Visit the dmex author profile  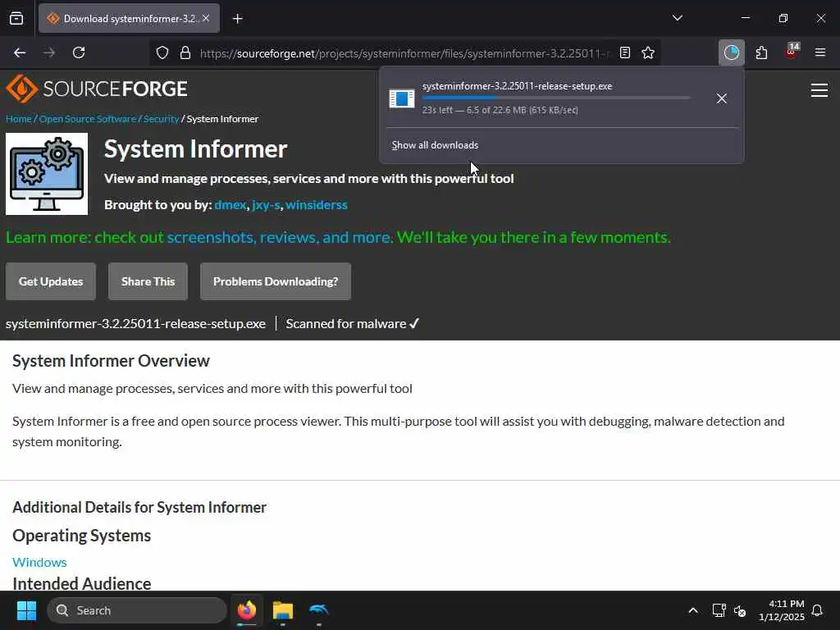pos(231,205)
